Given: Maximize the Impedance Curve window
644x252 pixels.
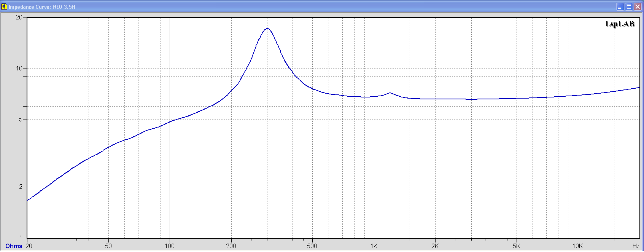Looking at the screenshot, I should click(x=629, y=7).
